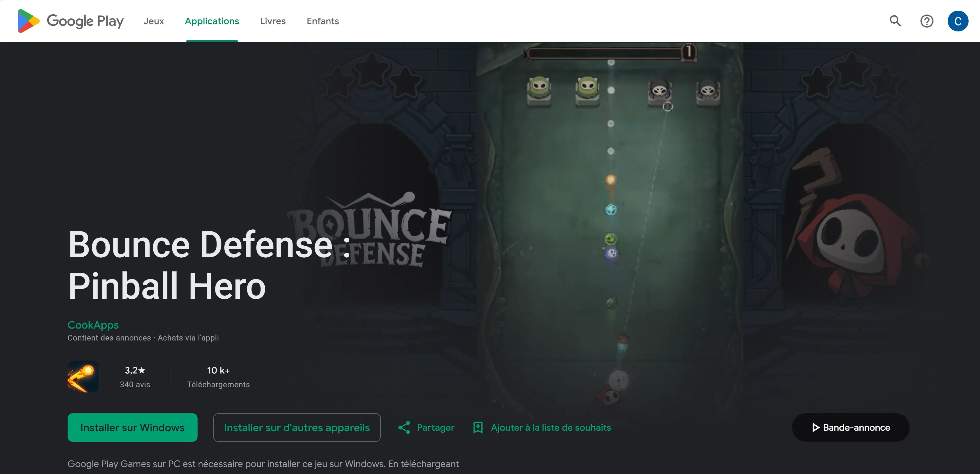980x474 pixels.
Task: Click Ajouter à la liste de souhaits
Action: coord(551,427)
